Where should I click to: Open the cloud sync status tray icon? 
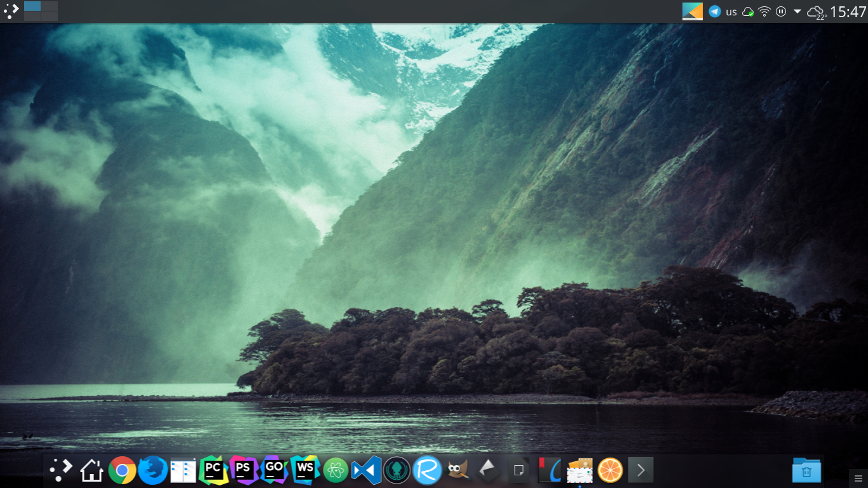(749, 11)
